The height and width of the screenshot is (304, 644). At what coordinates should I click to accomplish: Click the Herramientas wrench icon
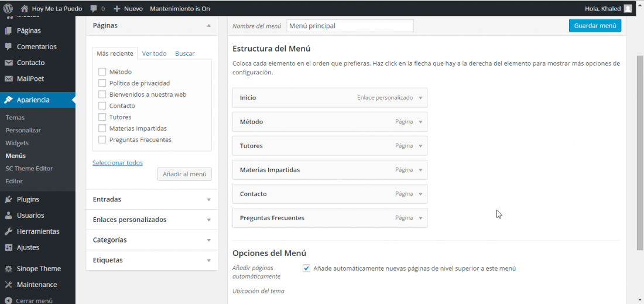tap(8, 231)
